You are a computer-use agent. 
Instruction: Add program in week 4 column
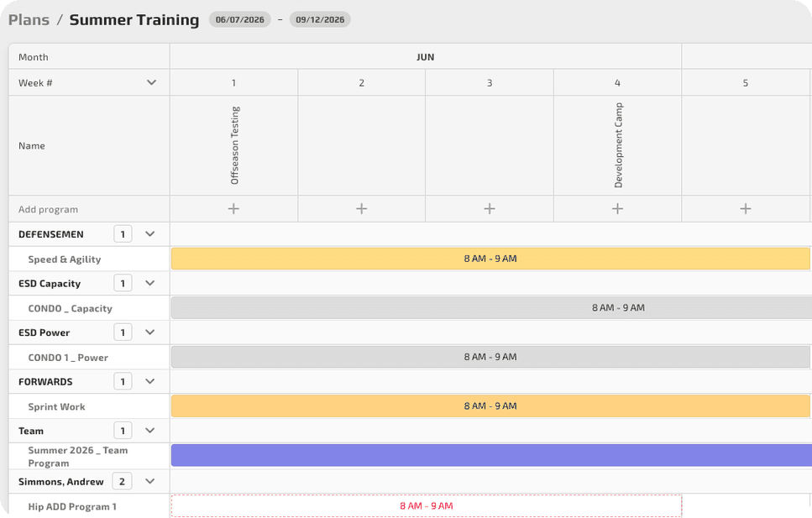(x=617, y=209)
